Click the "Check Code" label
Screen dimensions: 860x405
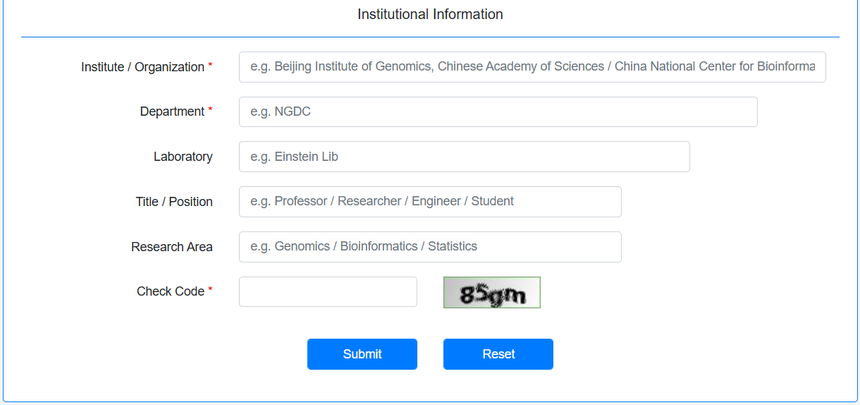point(170,292)
